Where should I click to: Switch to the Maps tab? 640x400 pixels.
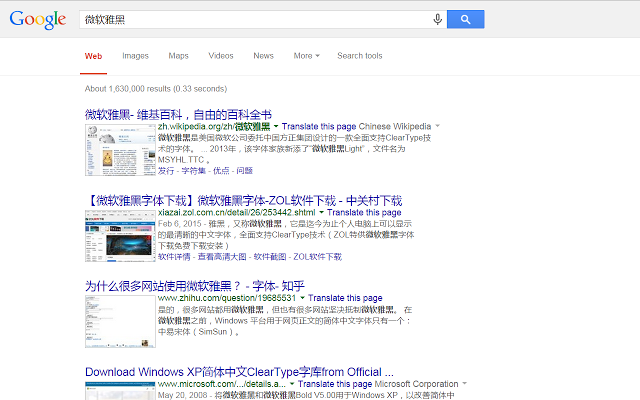coord(178,56)
